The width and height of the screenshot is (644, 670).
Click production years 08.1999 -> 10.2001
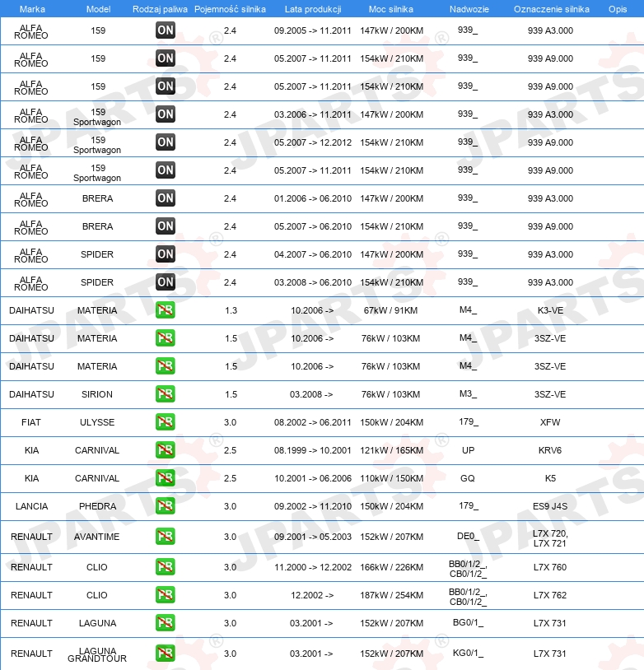313,450
